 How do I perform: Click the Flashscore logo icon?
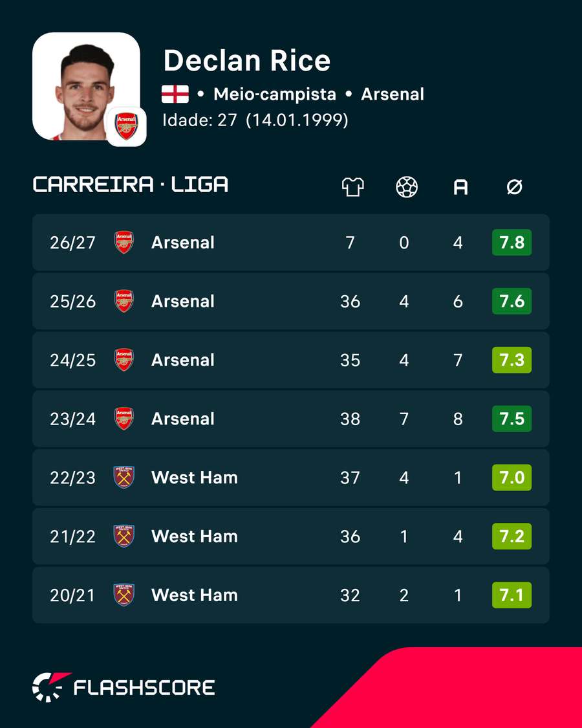tap(51, 687)
